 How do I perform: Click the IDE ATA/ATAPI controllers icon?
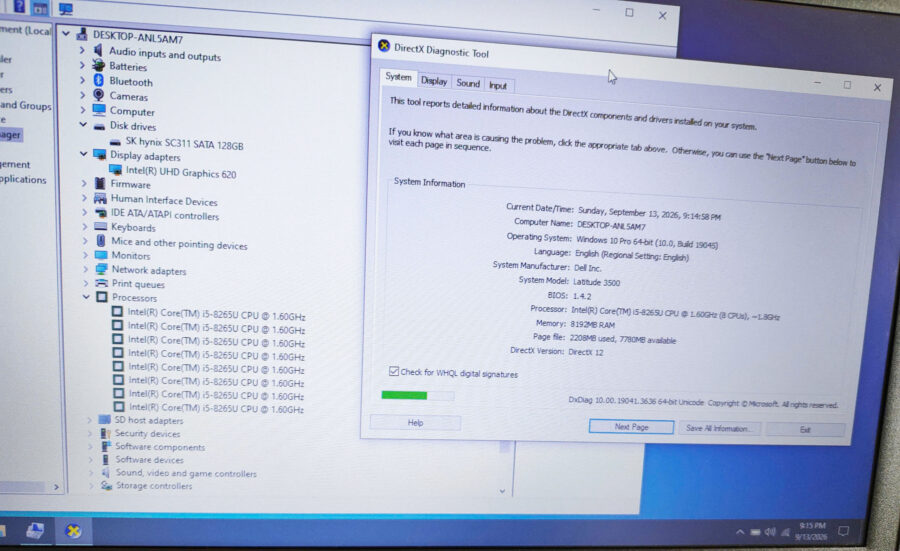[101, 213]
